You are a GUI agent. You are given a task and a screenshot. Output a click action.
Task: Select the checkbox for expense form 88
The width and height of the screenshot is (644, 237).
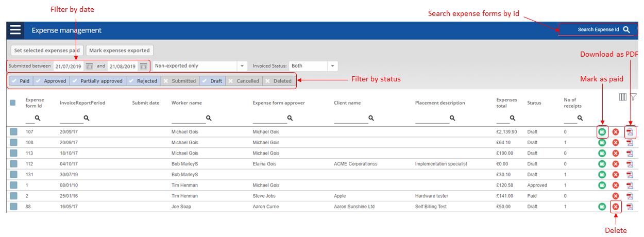tap(13, 207)
